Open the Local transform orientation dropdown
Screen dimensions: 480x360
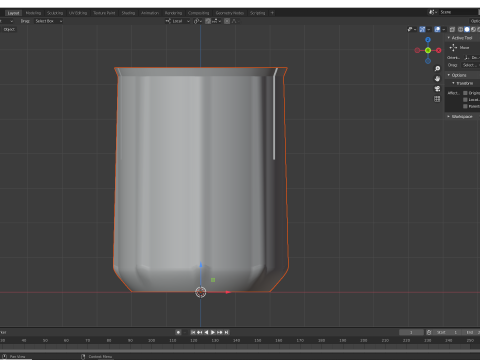click(x=178, y=21)
